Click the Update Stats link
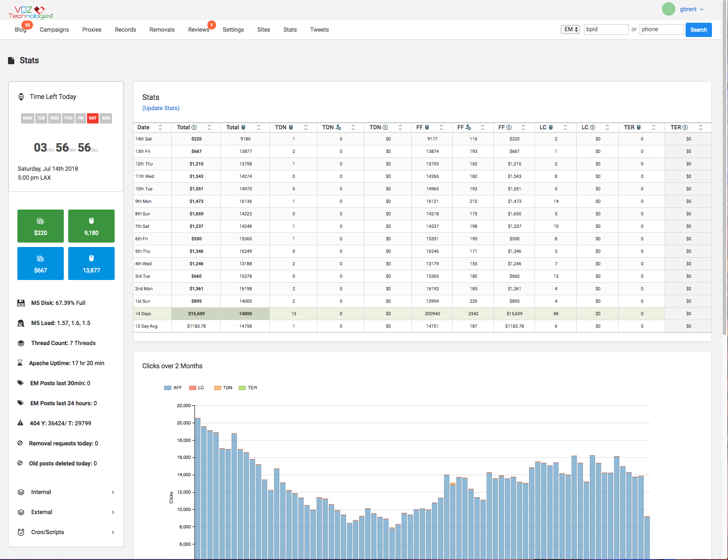This screenshot has height=560, width=728. (161, 108)
